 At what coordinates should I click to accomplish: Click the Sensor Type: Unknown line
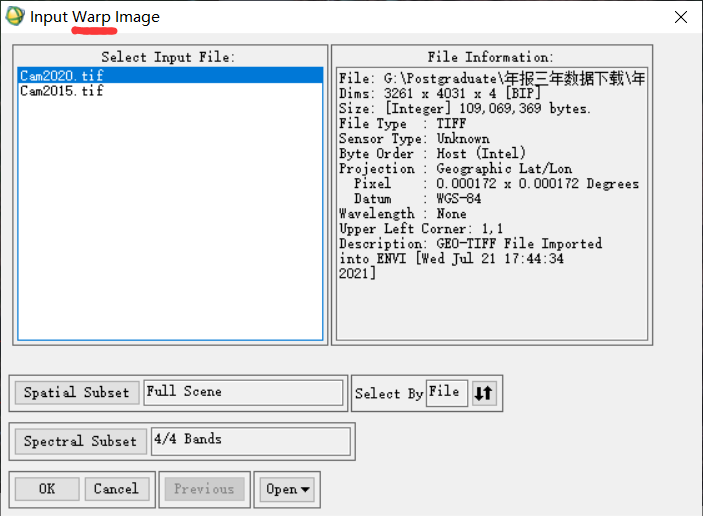[x=414, y=139]
